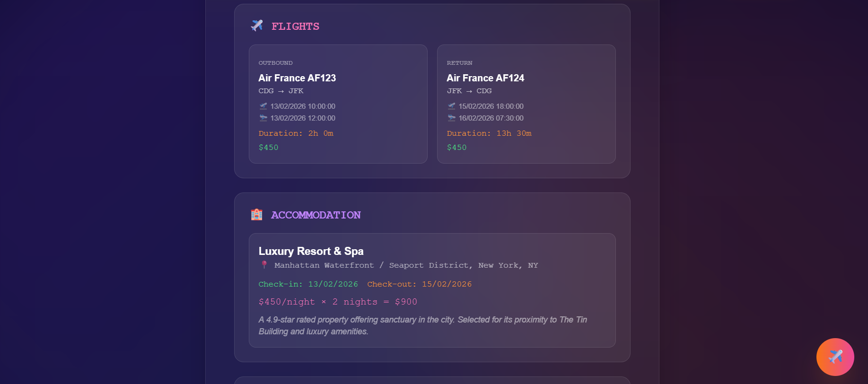Click the return flight departure icon
Image resolution: width=868 pixels, height=384 pixels.
[451, 106]
